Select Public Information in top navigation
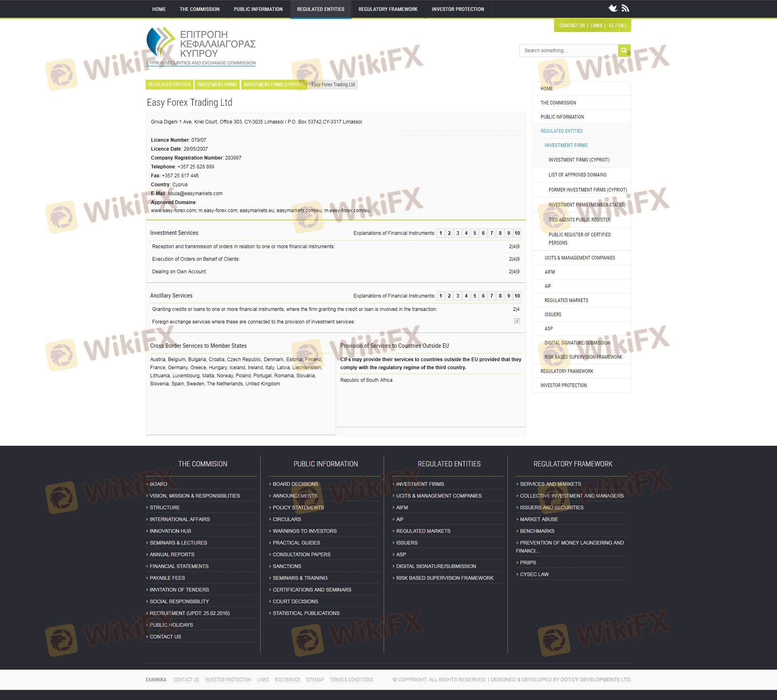777x700 pixels. (x=258, y=9)
